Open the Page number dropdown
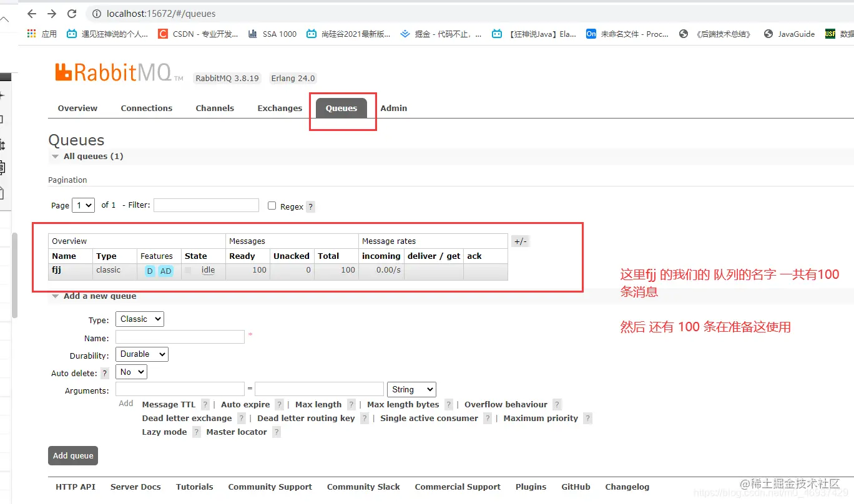 click(83, 205)
